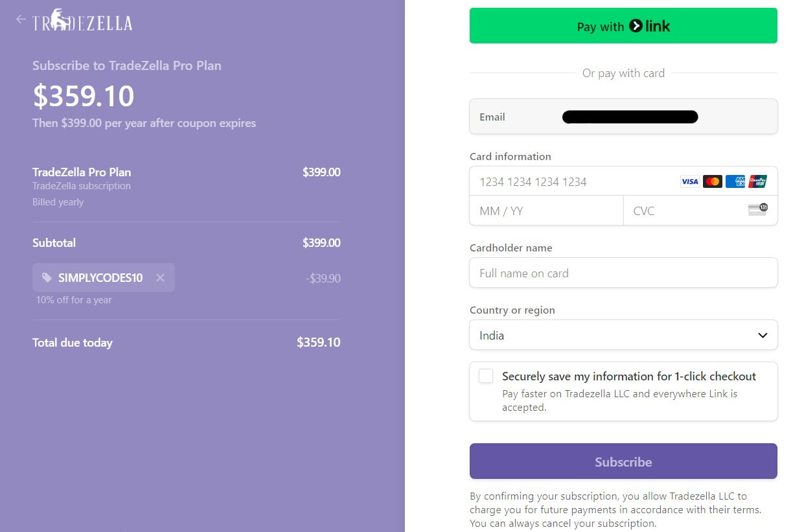Click the Visa card icon
This screenshot has height=532, width=793.
point(689,181)
